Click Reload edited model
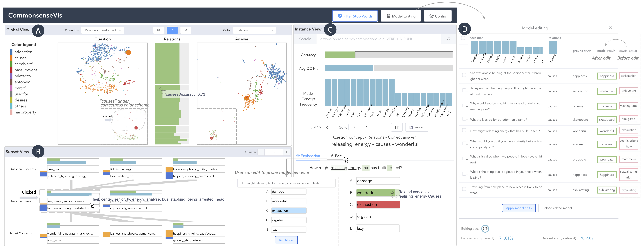Image resolution: width=644 pixels, height=250 pixels. pos(557,208)
